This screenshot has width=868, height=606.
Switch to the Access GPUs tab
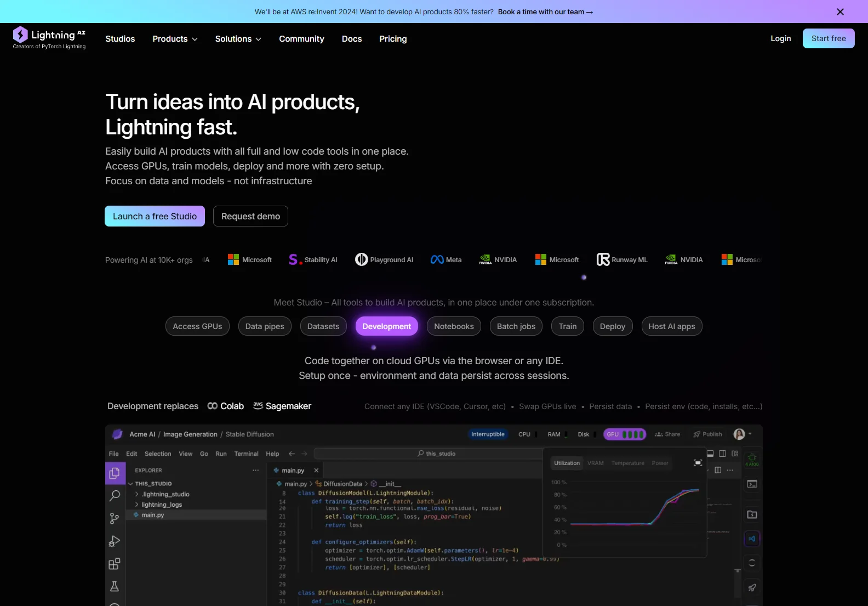(197, 326)
